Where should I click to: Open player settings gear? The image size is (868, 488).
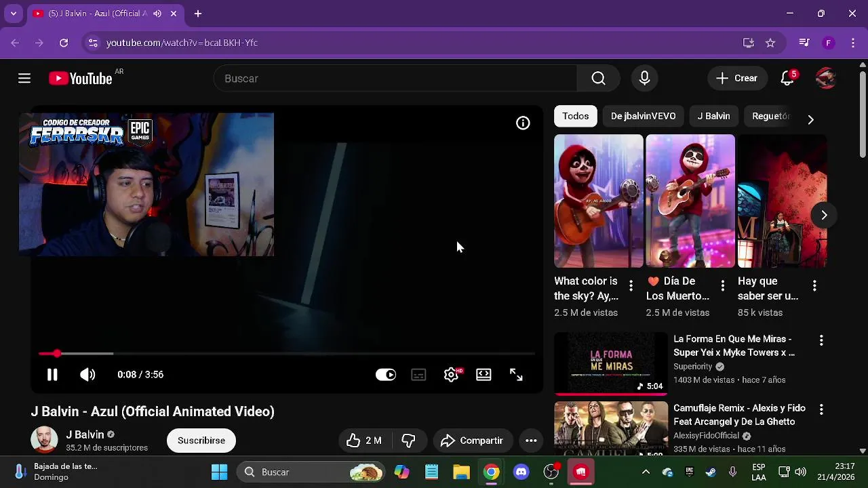[451, 375]
